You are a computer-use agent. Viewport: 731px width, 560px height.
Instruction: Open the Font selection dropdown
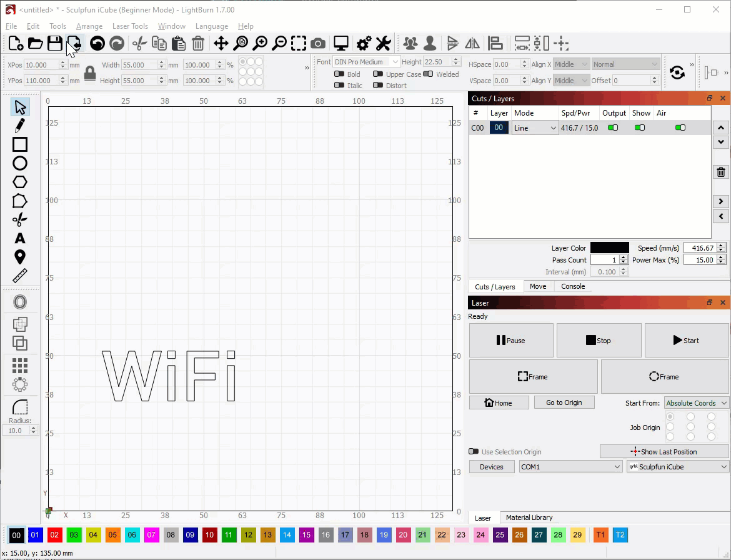[366, 62]
